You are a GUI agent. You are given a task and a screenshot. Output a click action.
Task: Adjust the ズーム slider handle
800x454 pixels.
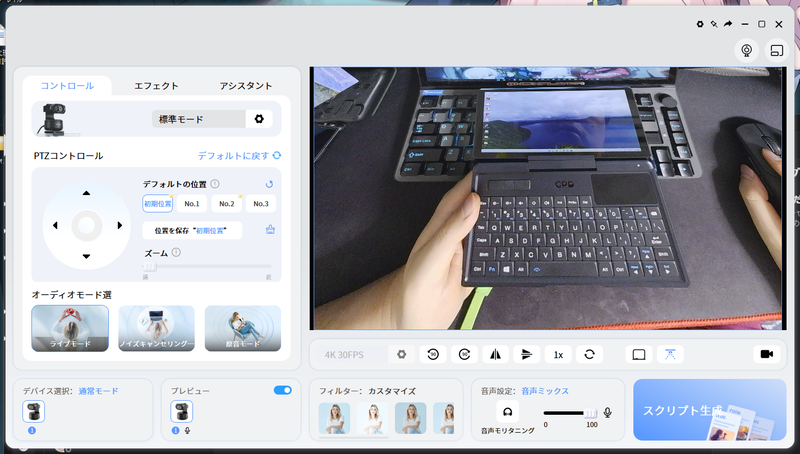tap(149, 266)
